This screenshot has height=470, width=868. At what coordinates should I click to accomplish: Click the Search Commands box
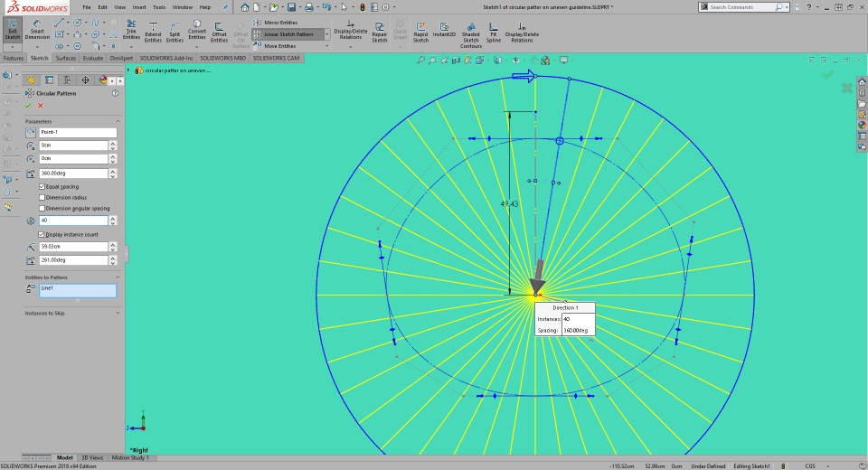(741, 7)
